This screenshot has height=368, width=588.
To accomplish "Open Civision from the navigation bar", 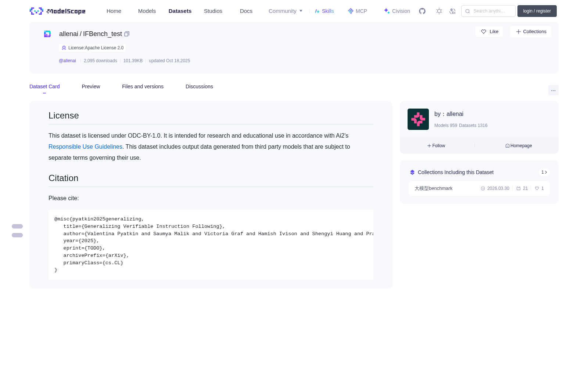I will (x=397, y=11).
